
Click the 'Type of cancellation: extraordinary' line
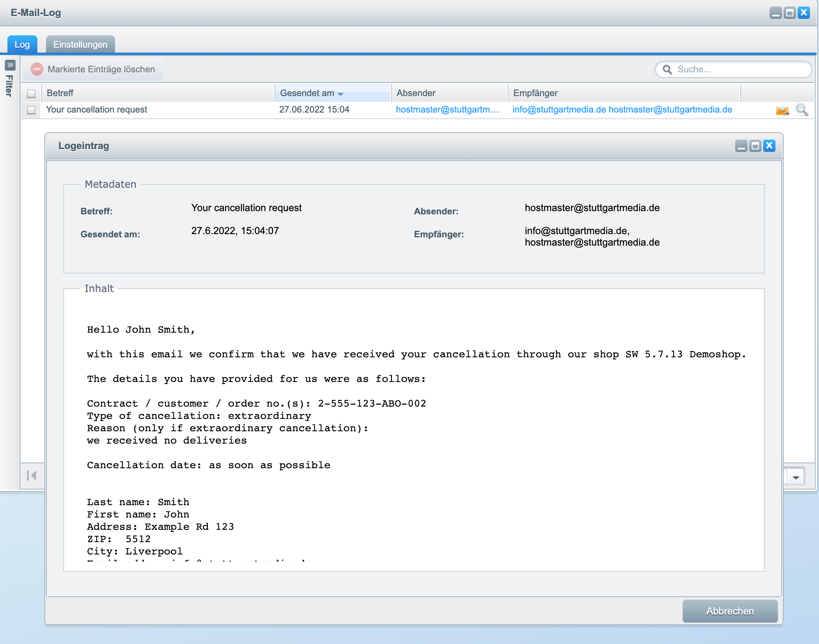tap(199, 416)
